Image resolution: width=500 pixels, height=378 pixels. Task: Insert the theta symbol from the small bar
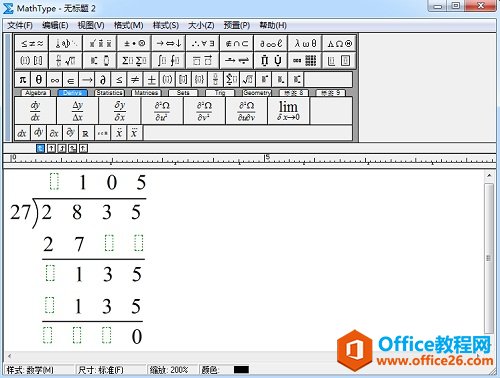(x=39, y=80)
